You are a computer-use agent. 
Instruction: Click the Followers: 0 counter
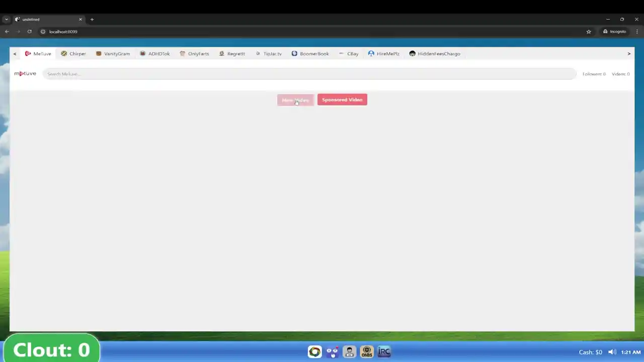coord(594,74)
